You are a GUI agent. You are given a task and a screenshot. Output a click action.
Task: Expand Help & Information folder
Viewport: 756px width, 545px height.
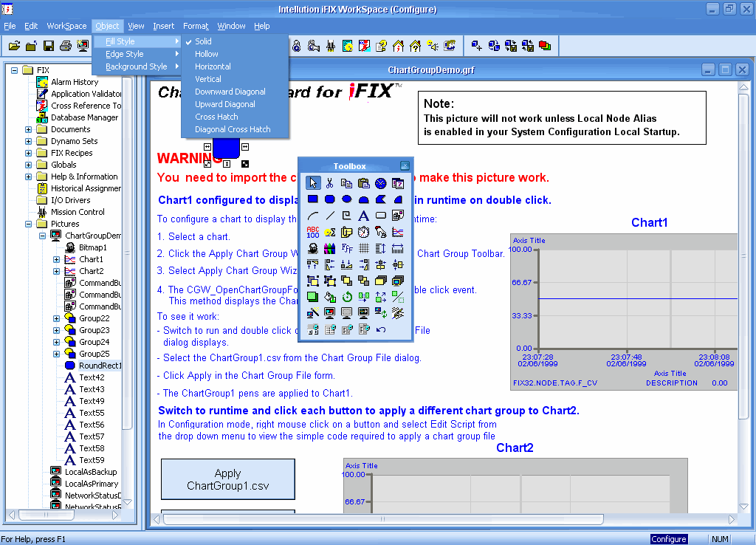coord(29,176)
